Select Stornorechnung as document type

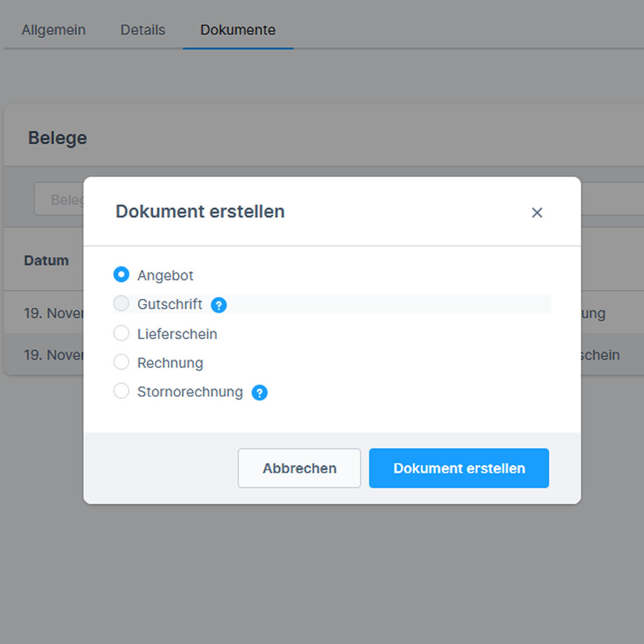(121, 391)
